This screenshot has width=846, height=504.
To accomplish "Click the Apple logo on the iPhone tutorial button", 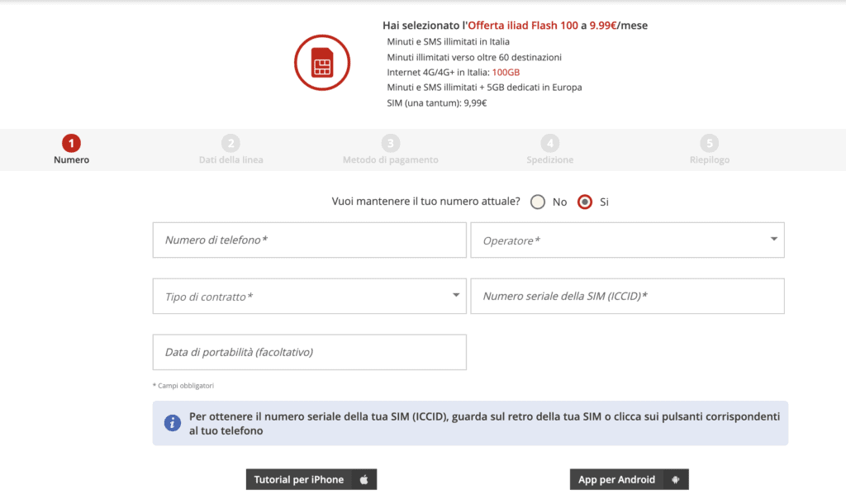I will coord(363,480).
